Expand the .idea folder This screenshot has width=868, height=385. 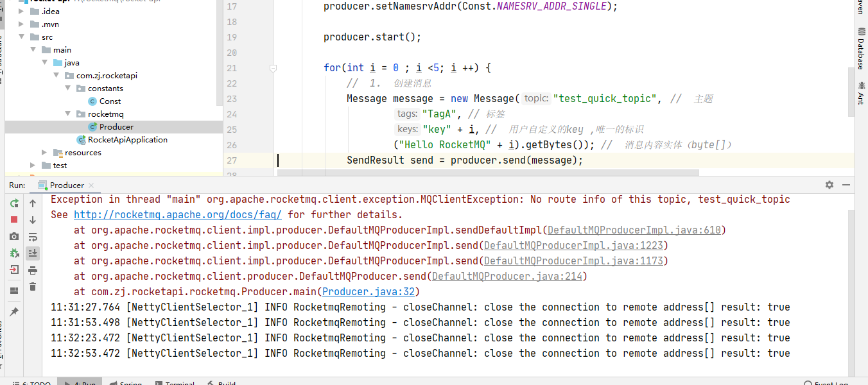point(22,12)
